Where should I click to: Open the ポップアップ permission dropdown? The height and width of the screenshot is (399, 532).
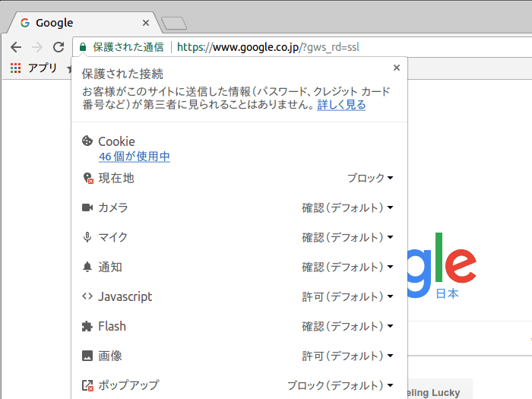[x=340, y=385]
